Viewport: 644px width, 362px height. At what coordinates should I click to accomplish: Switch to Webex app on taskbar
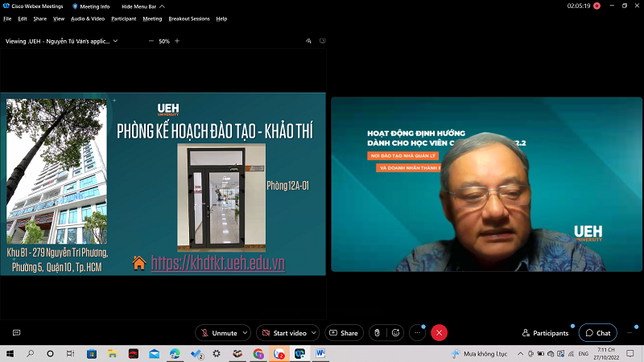tap(299, 354)
